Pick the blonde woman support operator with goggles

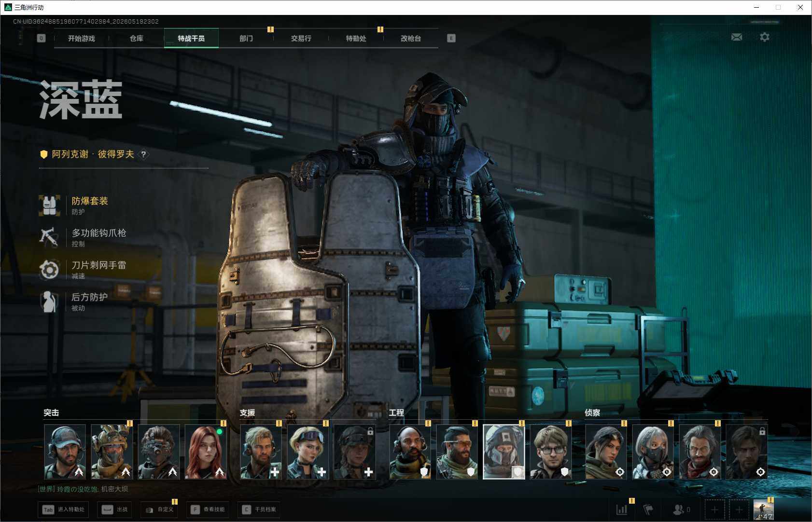(x=308, y=452)
